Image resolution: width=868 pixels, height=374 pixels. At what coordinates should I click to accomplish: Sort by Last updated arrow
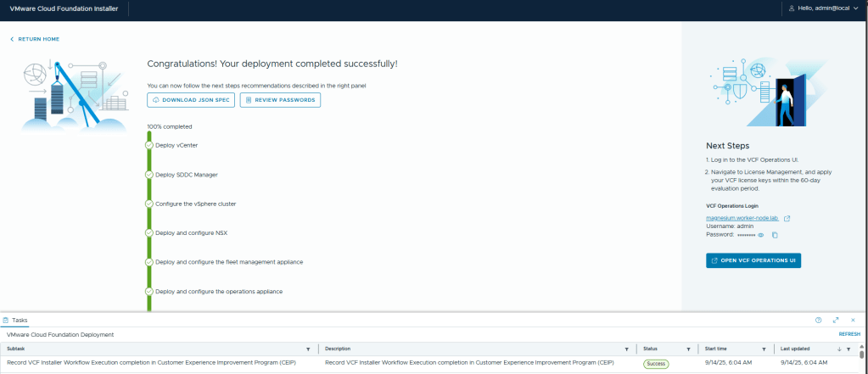click(839, 349)
